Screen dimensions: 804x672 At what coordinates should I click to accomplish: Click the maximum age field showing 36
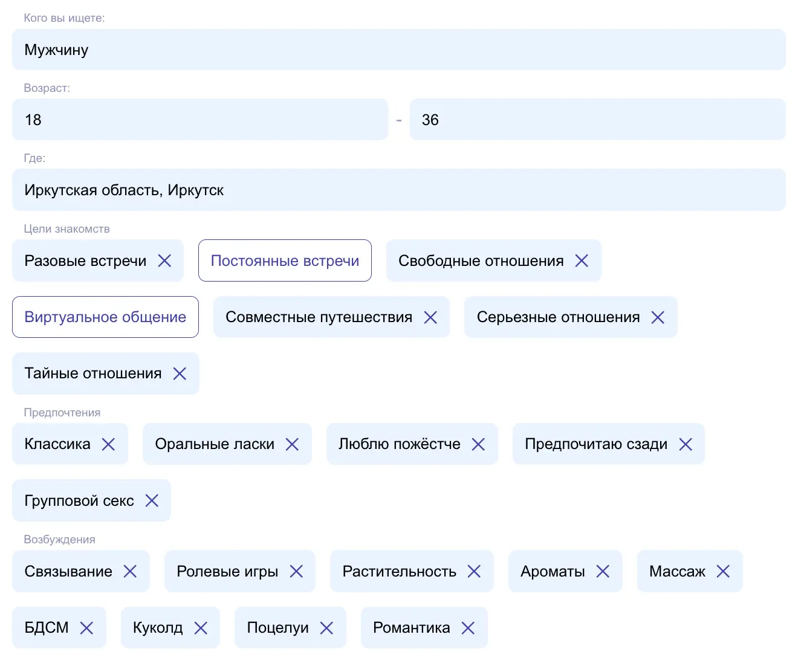point(598,120)
